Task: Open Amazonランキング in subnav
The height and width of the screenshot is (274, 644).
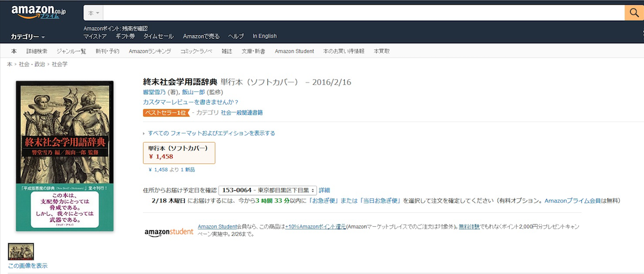Action: click(x=149, y=51)
